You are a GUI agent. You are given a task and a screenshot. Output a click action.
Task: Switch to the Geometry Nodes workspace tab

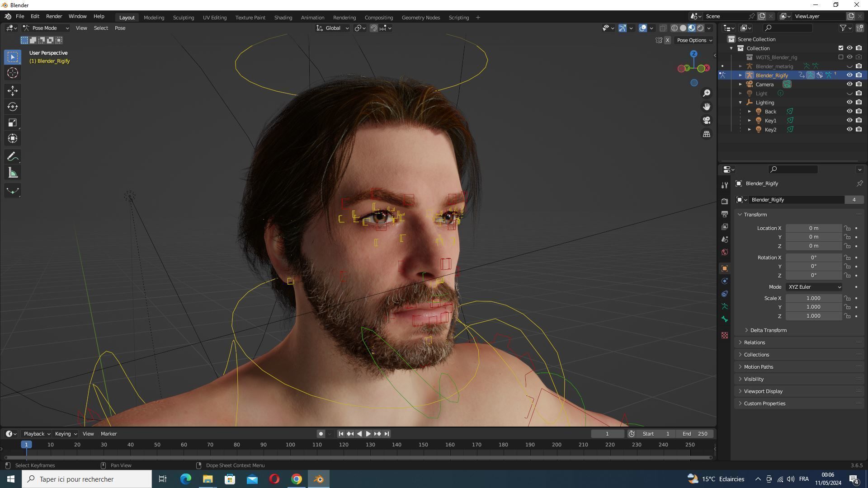pyautogui.click(x=420, y=18)
